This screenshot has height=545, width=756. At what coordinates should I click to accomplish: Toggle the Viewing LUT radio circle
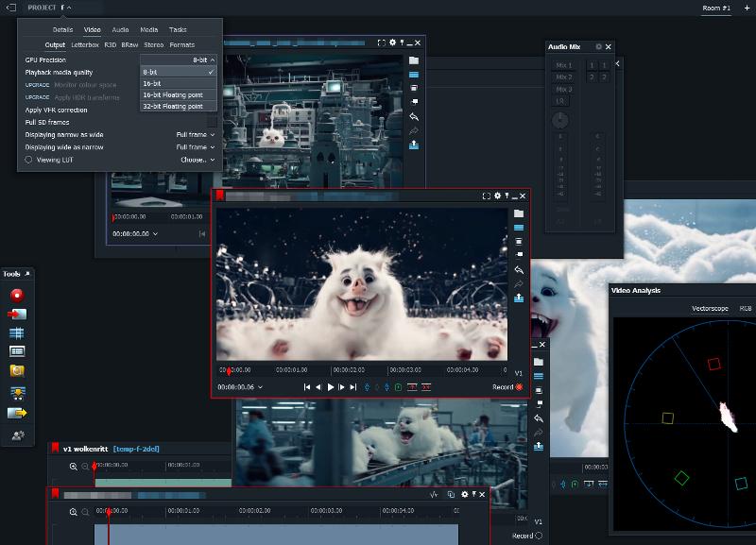[28, 160]
